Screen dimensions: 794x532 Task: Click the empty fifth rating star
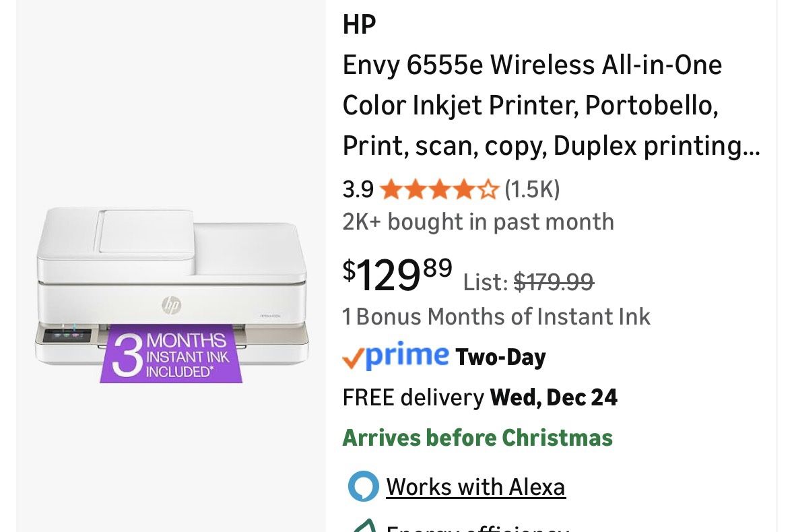pyautogui.click(x=488, y=190)
